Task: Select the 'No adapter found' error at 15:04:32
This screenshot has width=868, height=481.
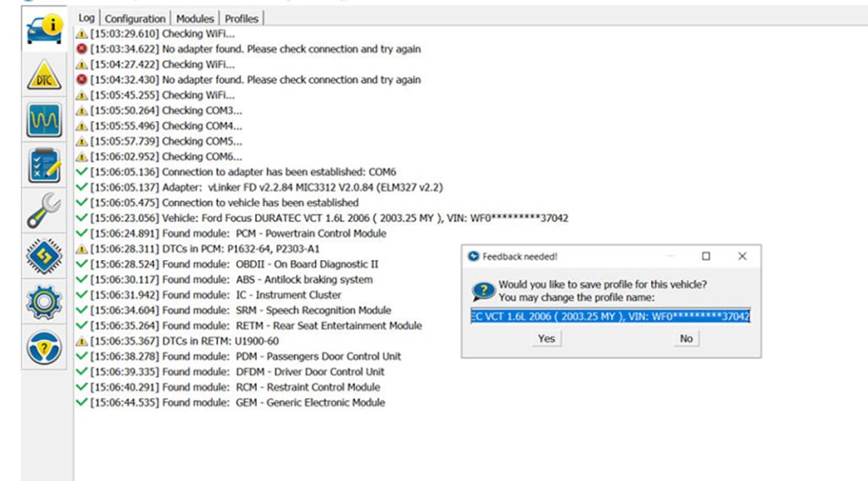Action: 255,80
